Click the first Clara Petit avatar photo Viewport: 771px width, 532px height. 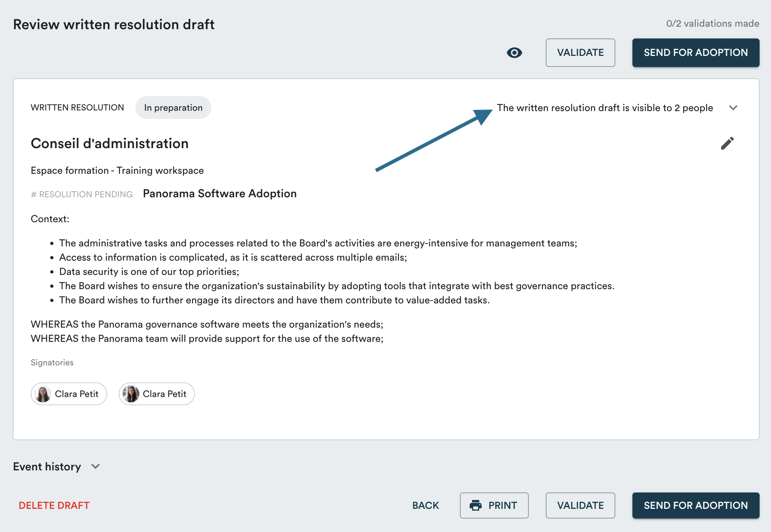[x=43, y=394]
